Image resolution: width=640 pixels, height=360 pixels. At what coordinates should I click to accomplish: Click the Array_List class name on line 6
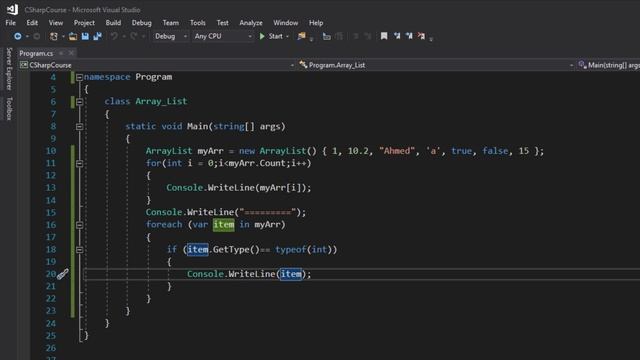point(161,101)
